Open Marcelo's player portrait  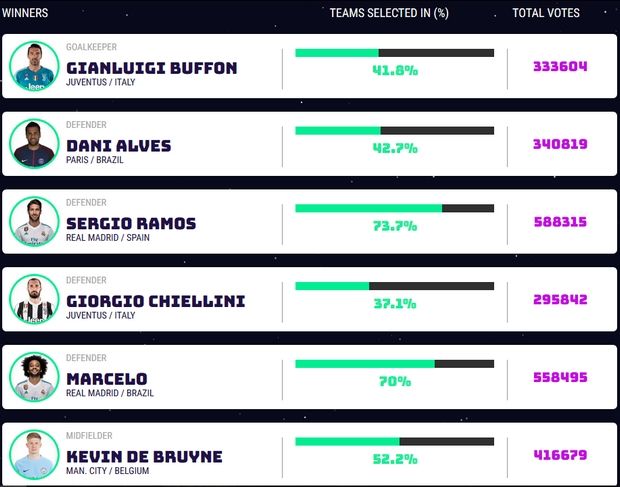[34, 377]
